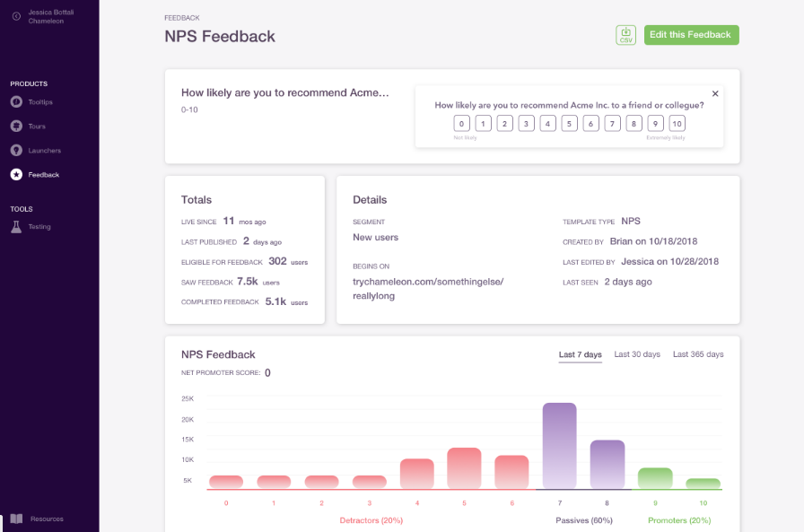Open the Tooltips product icon
The width and height of the screenshot is (804, 532).
[16, 102]
